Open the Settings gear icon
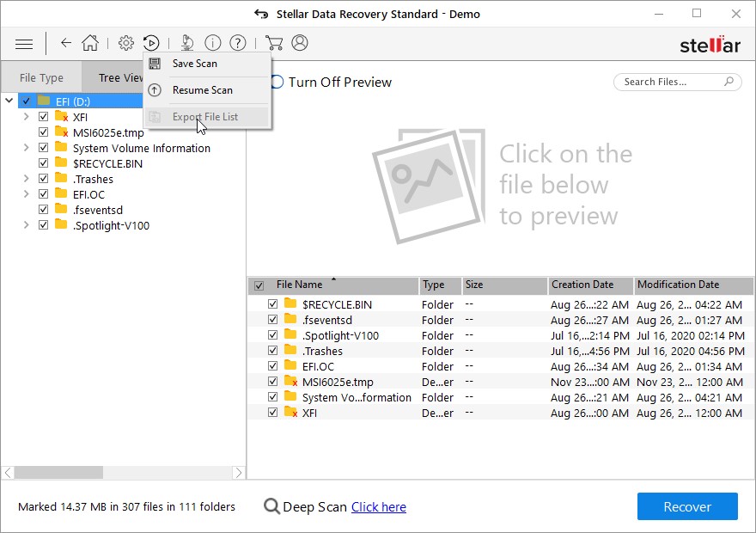Image resolution: width=756 pixels, height=533 pixels. (125, 42)
